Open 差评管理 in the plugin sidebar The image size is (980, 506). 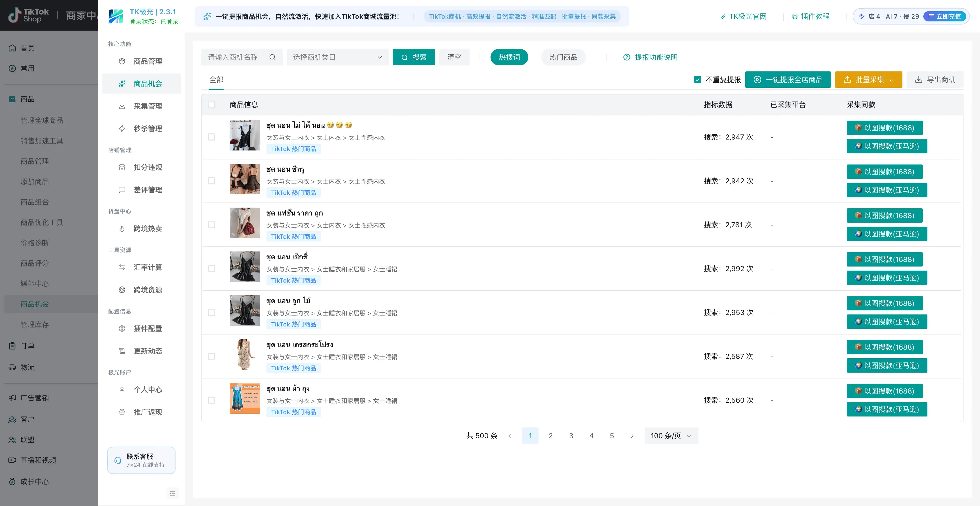point(141,190)
